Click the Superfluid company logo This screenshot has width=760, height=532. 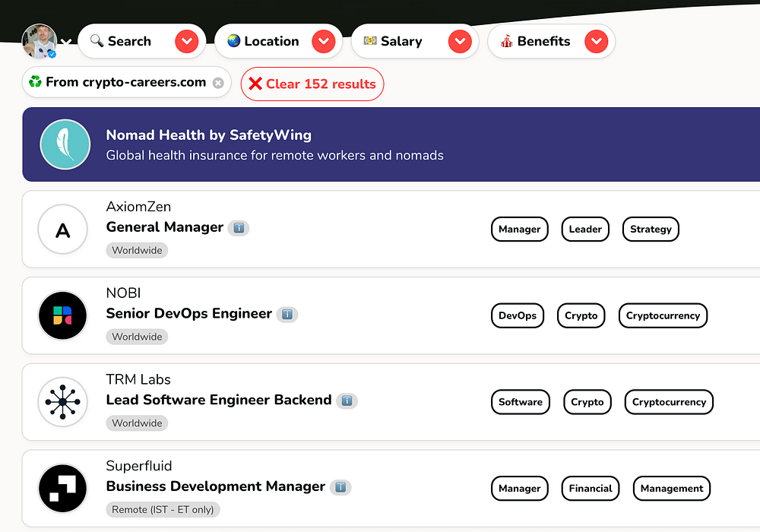[63, 489]
